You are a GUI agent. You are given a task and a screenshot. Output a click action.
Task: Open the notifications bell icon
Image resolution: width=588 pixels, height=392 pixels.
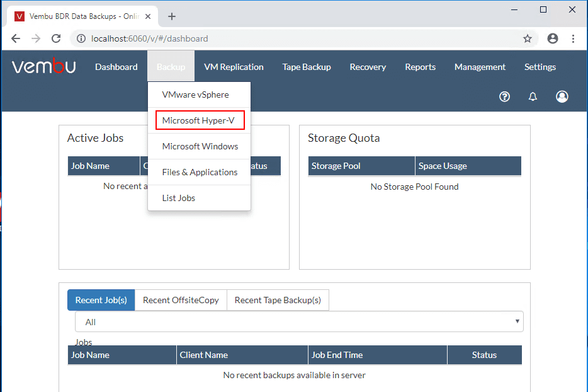pos(533,96)
